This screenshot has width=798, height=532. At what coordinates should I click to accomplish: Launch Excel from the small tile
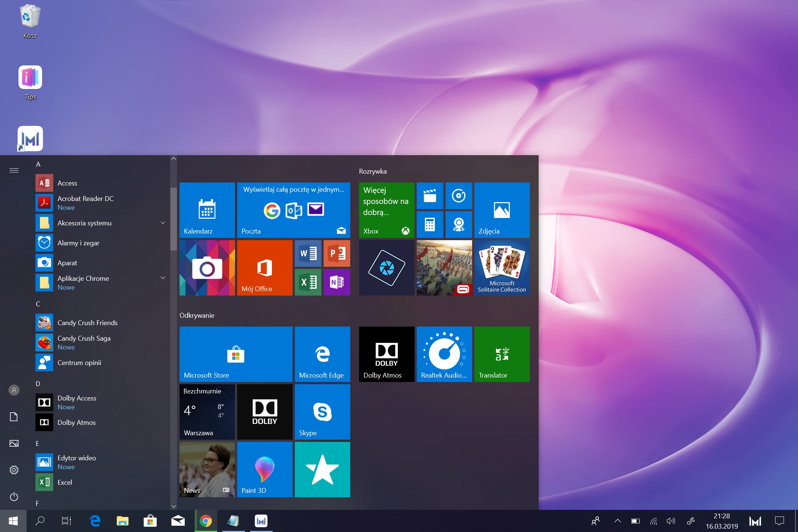[308, 282]
